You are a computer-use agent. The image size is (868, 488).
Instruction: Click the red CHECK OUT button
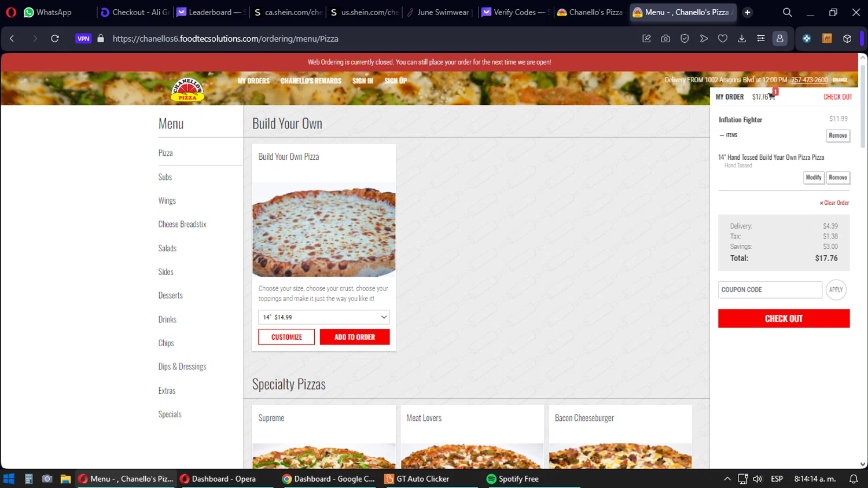[784, 318]
